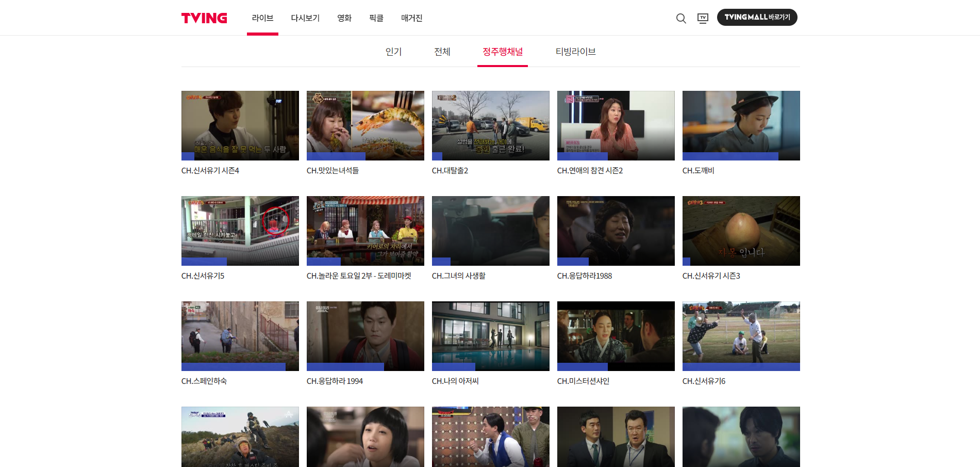Open CH.대탈출2 thumbnail
Image resolution: width=980 pixels, height=467 pixels.
point(491,125)
